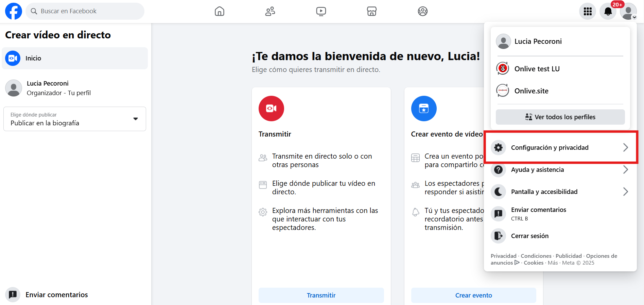This screenshot has width=644, height=305.
Task: Click the Facebook logo icon
Action: click(14, 11)
